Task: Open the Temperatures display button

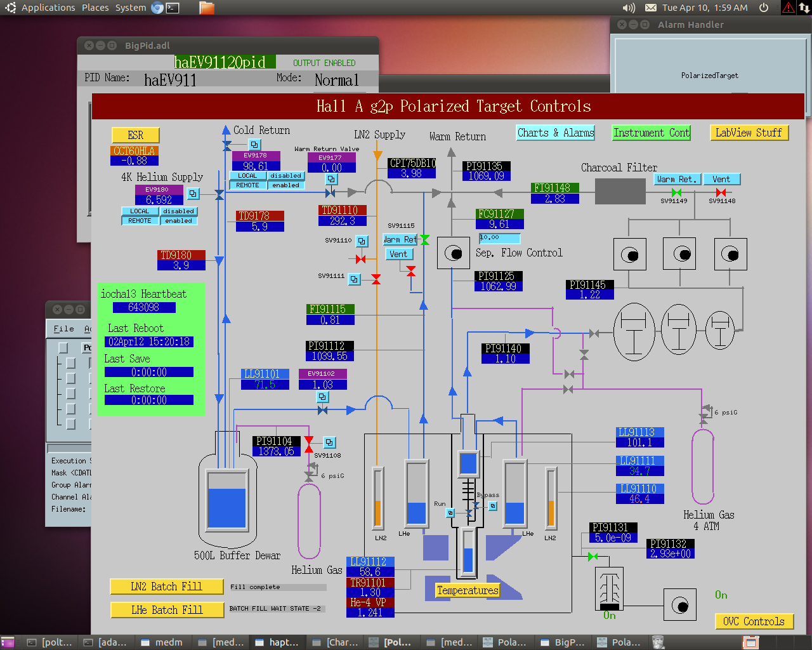Action: [468, 590]
